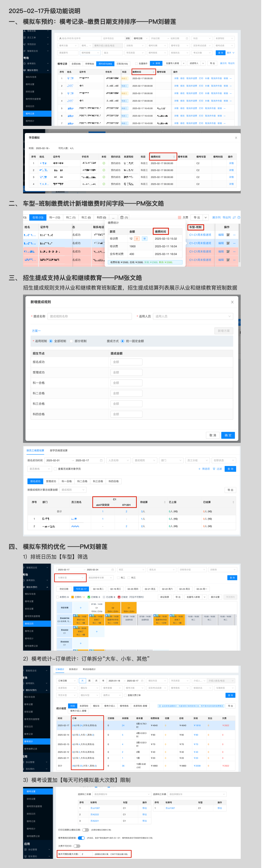
Task: Toggle 模考教练扫码核销 switch
Action: (x=81, y=838)
